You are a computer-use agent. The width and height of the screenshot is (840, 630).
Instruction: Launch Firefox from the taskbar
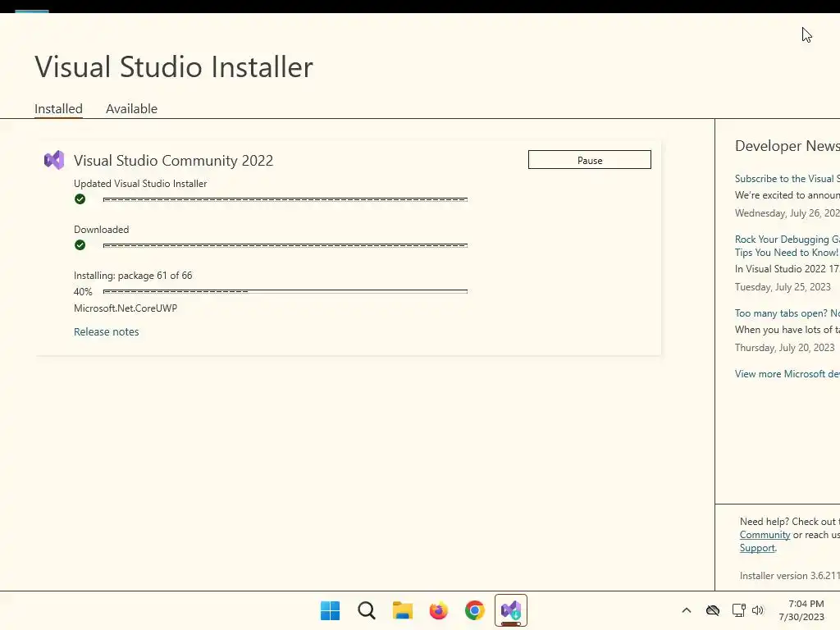pyautogui.click(x=438, y=610)
